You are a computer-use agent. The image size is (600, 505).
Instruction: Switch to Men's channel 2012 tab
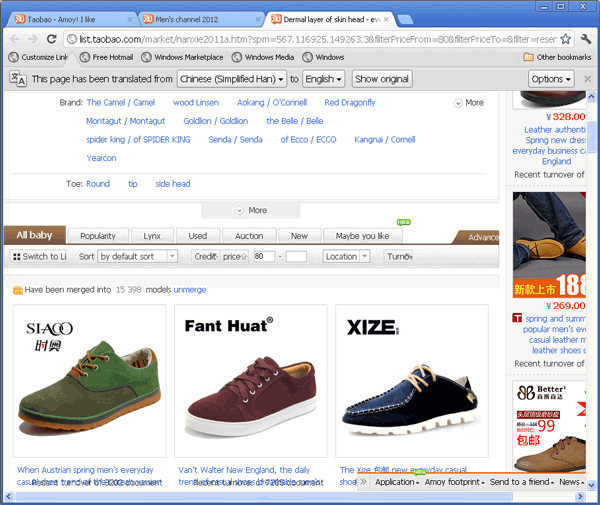coord(199,20)
